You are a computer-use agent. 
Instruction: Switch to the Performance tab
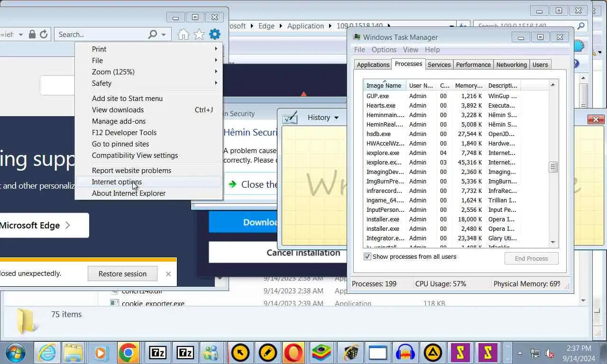pyautogui.click(x=473, y=64)
